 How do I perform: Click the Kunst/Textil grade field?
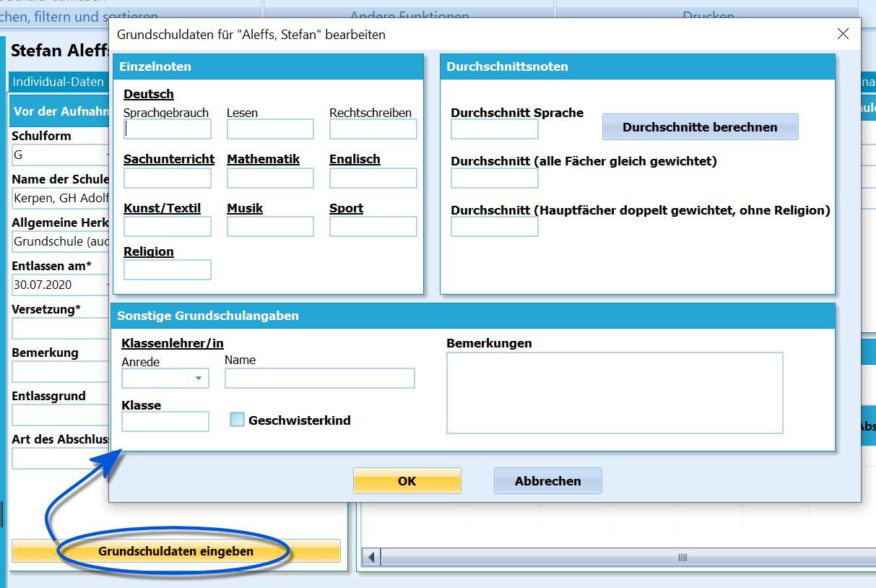pos(168,227)
